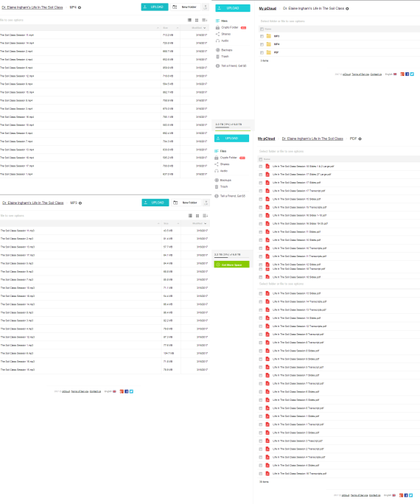Open the yellow MP4 folder icon
This screenshot has height=504, width=420.
(269, 44)
